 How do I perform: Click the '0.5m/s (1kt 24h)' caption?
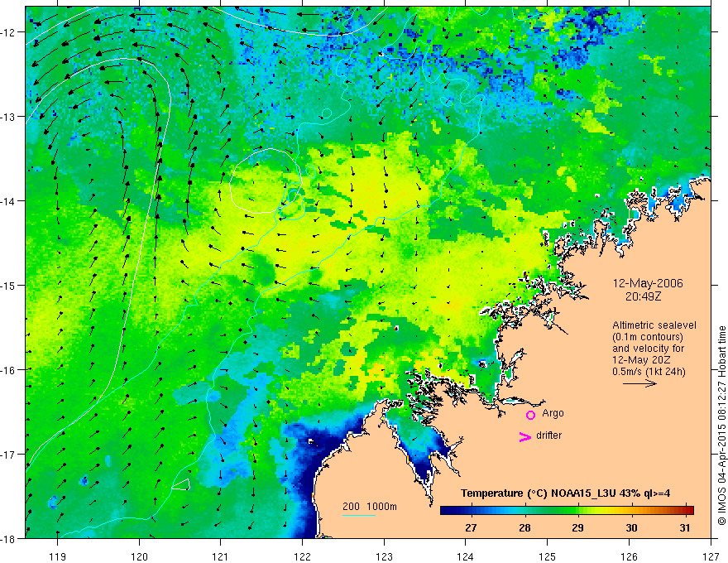[x=649, y=372]
